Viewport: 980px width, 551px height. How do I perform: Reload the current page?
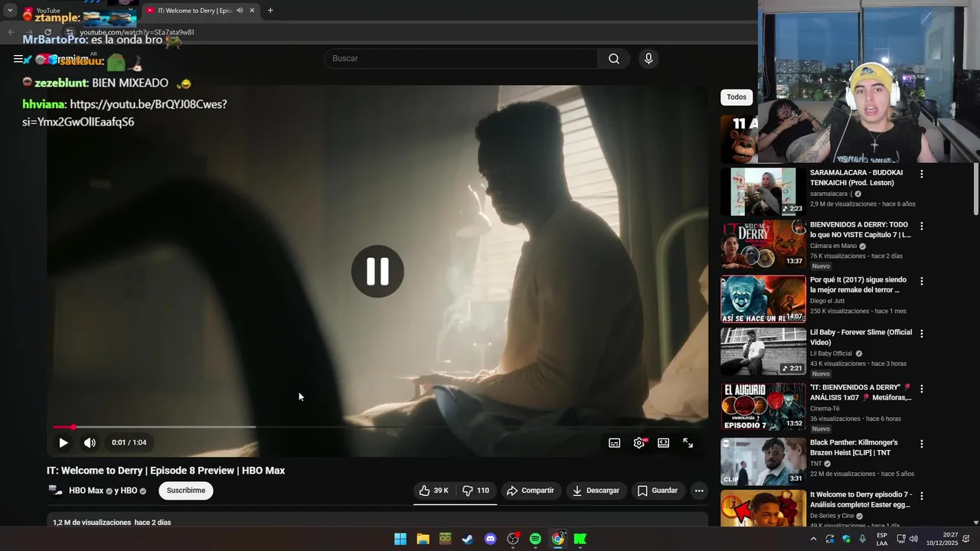coord(47,32)
